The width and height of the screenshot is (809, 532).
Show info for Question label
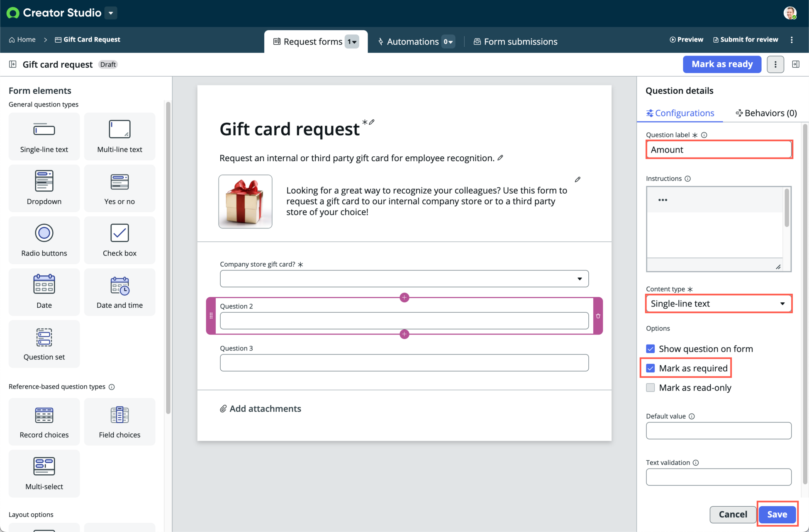pos(704,135)
